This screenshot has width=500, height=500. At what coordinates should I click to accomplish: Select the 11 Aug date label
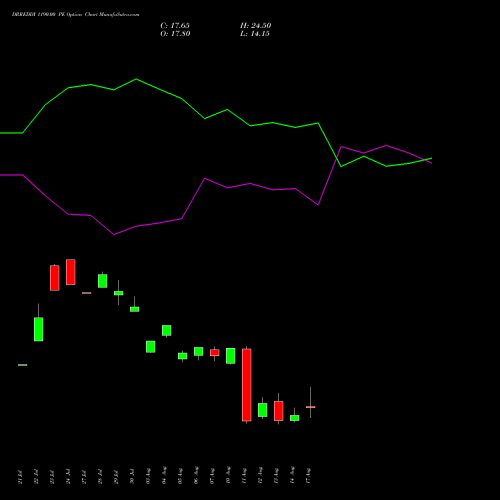[244, 476]
